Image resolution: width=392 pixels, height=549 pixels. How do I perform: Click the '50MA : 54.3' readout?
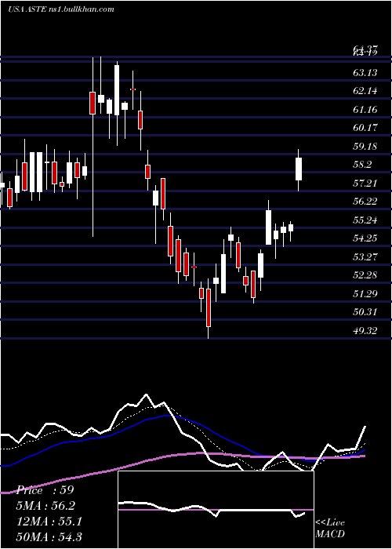tap(49, 536)
